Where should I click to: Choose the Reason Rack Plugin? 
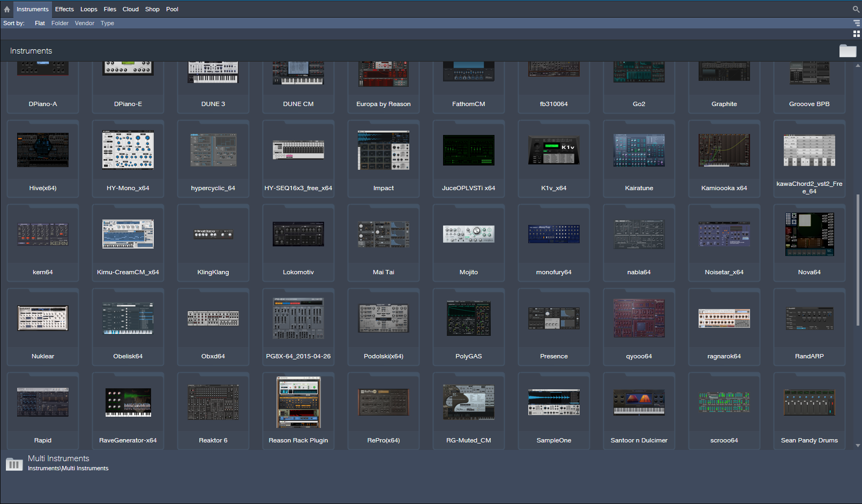click(298, 411)
